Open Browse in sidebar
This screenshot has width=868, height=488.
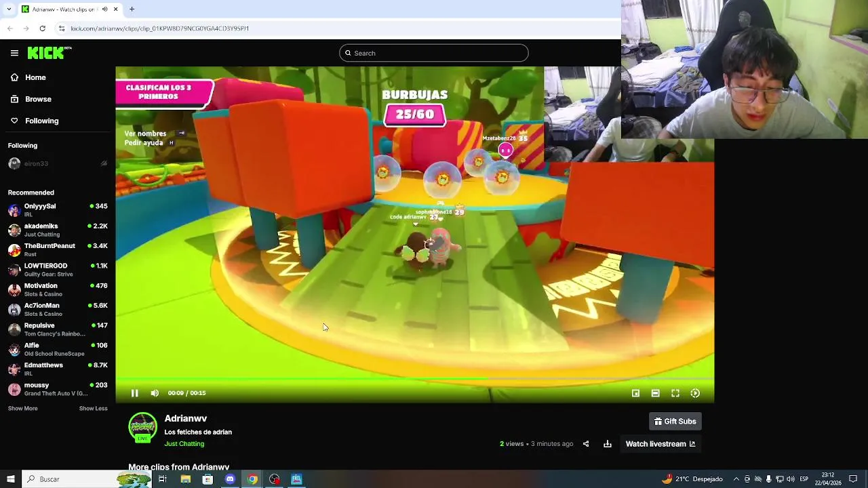pyautogui.click(x=31, y=99)
